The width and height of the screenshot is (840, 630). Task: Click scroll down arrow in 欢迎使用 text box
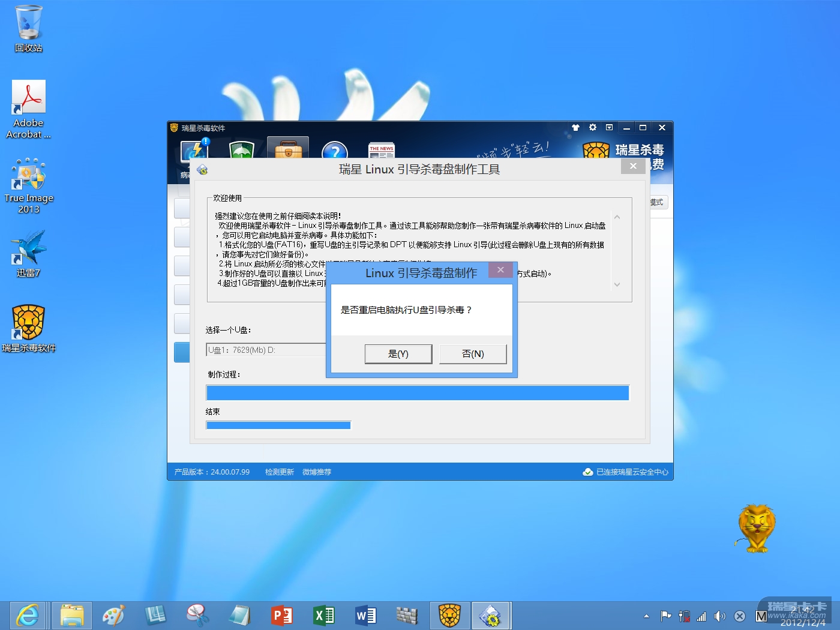click(617, 284)
